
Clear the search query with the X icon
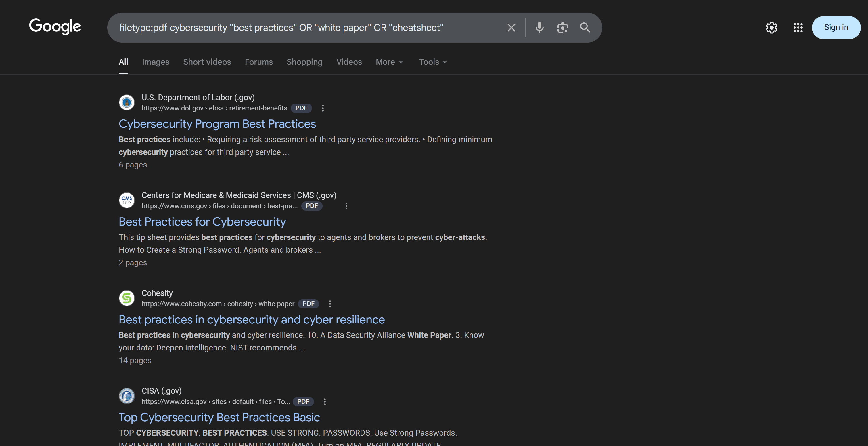pos(511,28)
